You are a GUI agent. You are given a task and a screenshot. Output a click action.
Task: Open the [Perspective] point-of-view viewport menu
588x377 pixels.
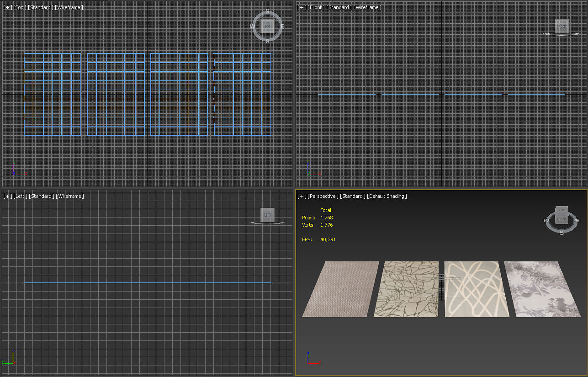[x=323, y=196]
